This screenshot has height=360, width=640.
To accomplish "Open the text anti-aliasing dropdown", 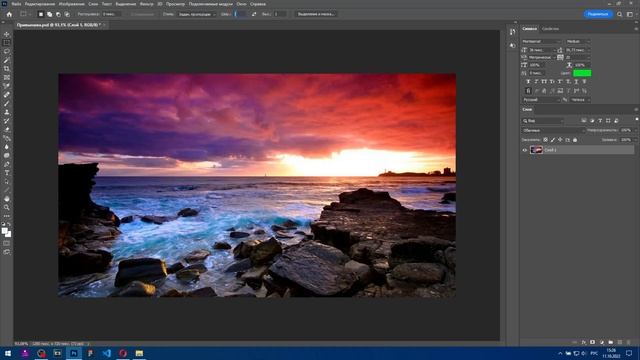I will (x=580, y=100).
